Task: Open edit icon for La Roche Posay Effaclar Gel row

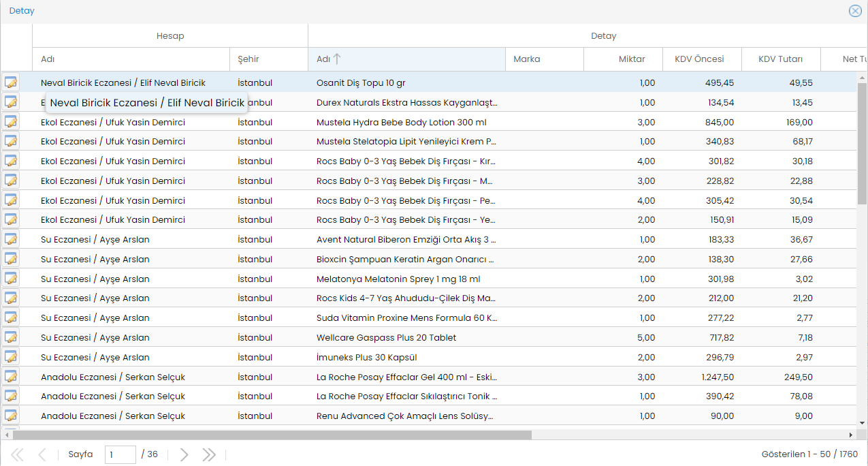Action: [11, 377]
